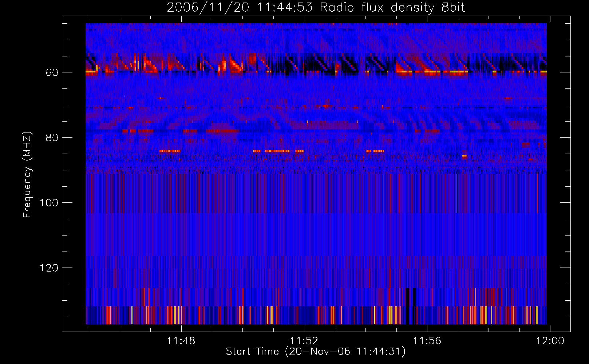Click the orange dashed segment near 84 MHz at 11:54

pos(375,151)
